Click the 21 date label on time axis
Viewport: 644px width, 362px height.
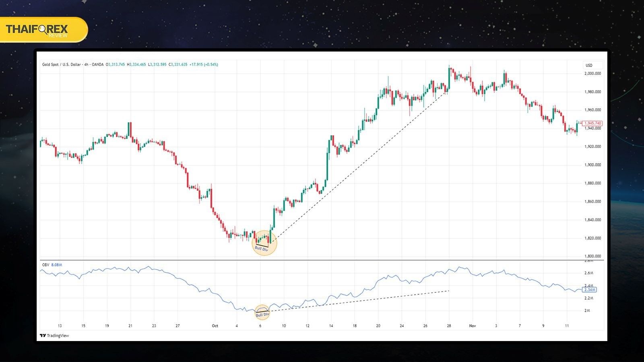coord(130,326)
